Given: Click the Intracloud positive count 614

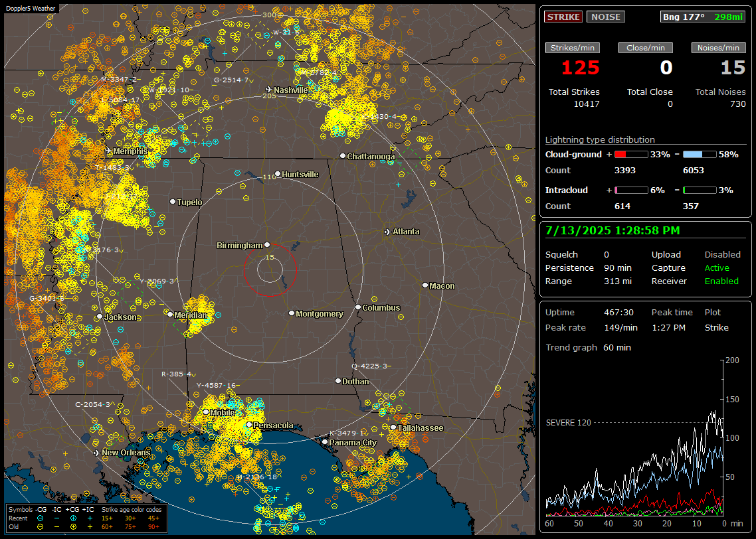Looking at the screenshot, I should (x=622, y=206).
